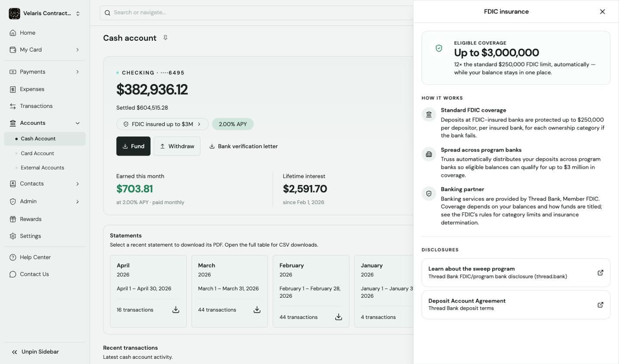This screenshot has width=619, height=364.
Task: Click the Rewards gift icon
Action: pyautogui.click(x=13, y=219)
